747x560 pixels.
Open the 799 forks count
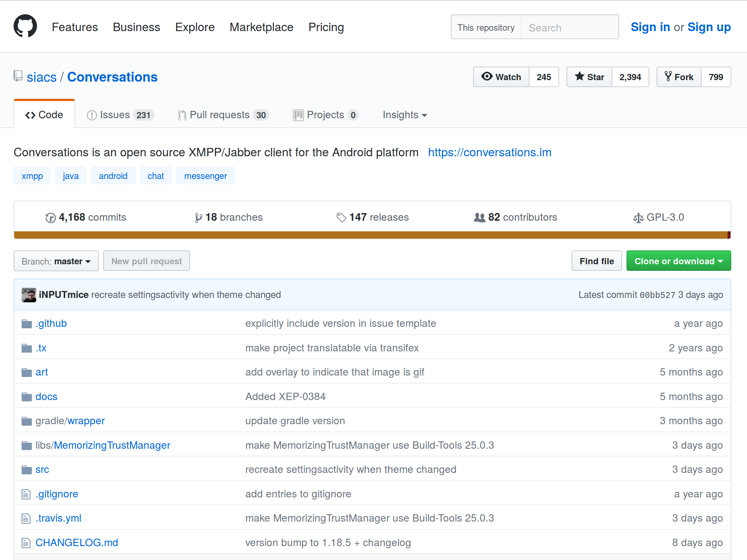(x=716, y=77)
